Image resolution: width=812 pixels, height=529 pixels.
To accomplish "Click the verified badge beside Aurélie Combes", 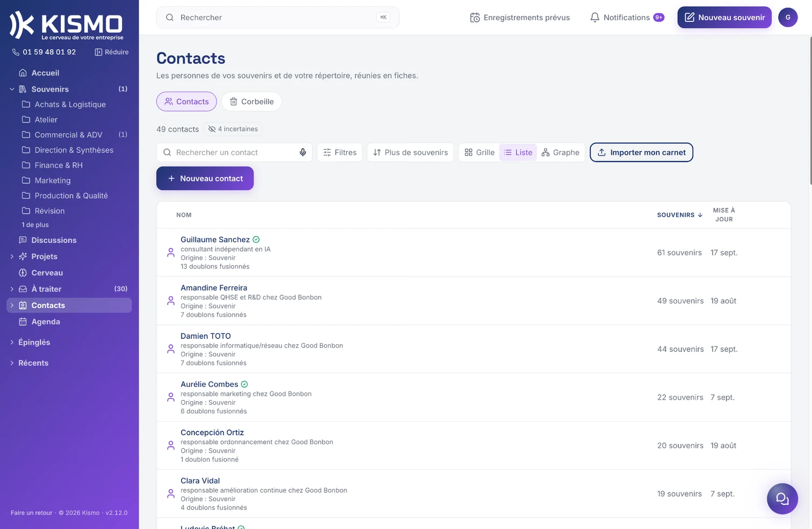I will coord(244,384).
